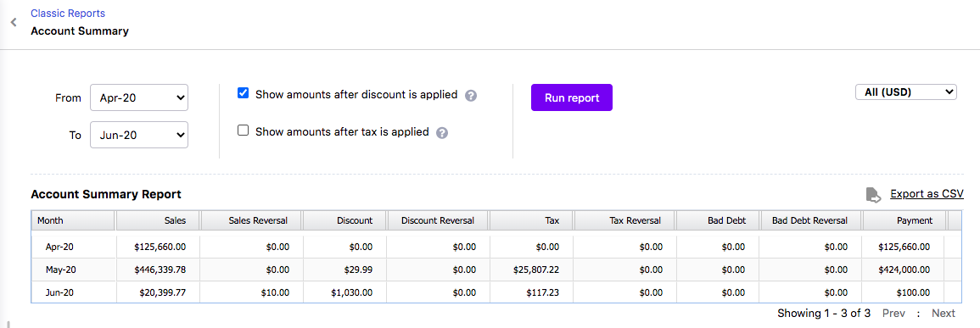Open the From month dropdown
Image resolution: width=980 pixels, height=328 pixels.
click(x=139, y=97)
